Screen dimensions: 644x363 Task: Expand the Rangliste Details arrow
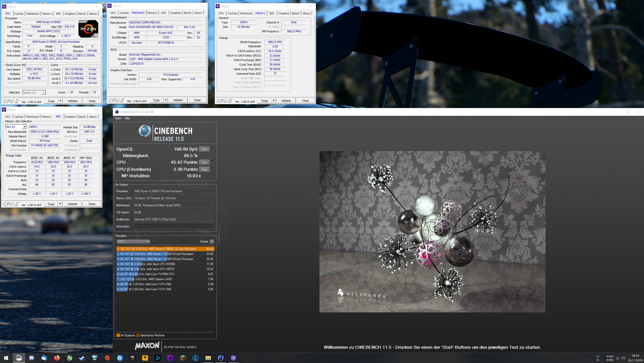[212, 241]
